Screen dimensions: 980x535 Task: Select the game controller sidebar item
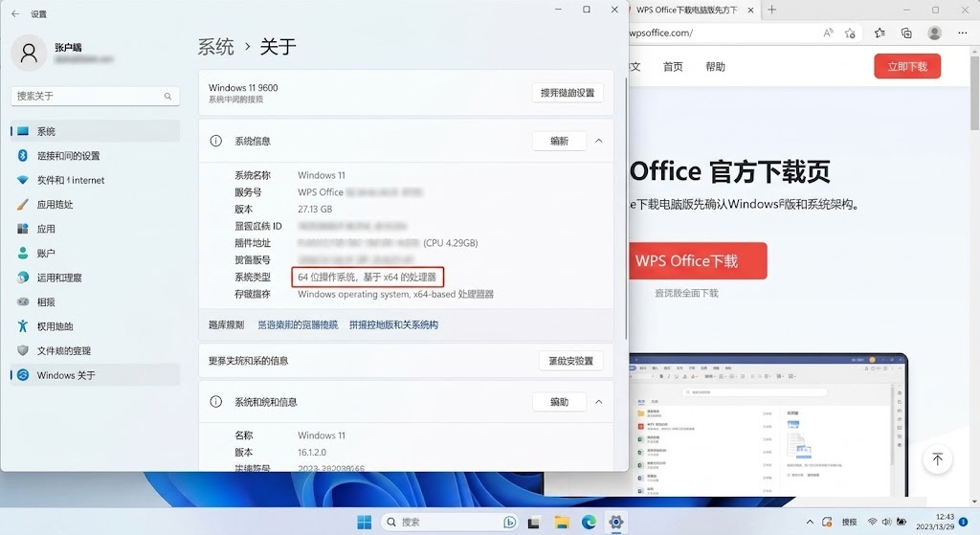(95, 301)
